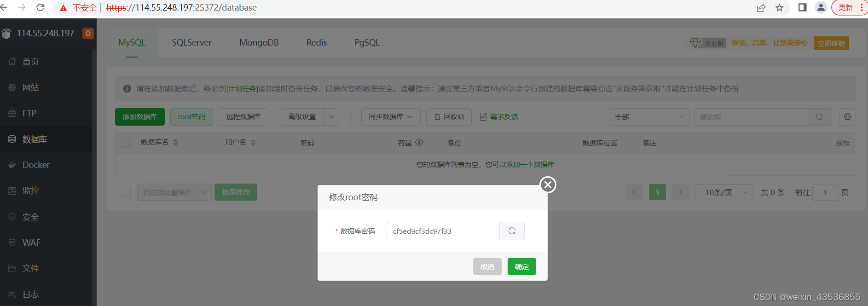Click the 数据库密码 input field

[443, 231]
